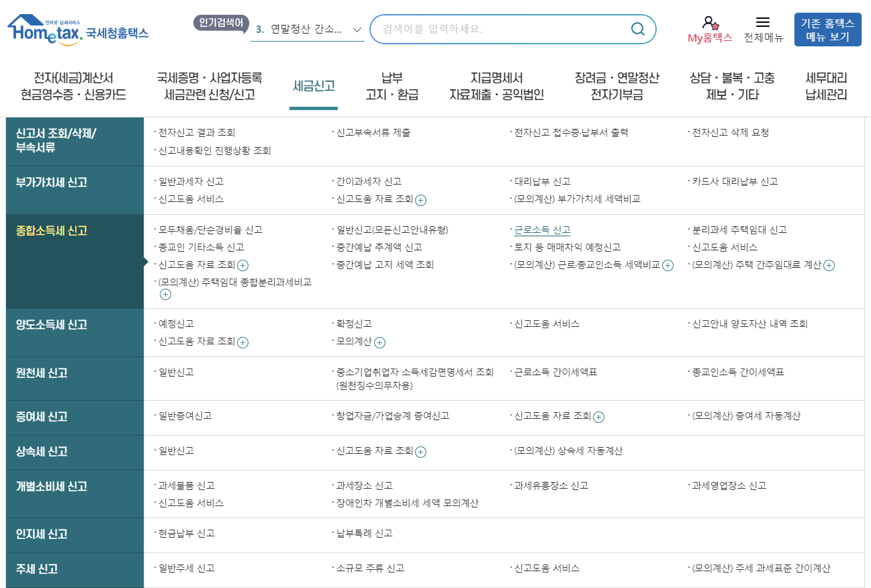Select 인지세 신고 category
871x588 pixels.
pos(75,535)
